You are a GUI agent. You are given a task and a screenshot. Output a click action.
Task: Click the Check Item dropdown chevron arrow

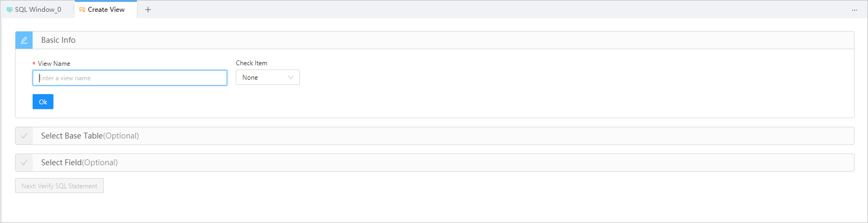click(x=291, y=78)
